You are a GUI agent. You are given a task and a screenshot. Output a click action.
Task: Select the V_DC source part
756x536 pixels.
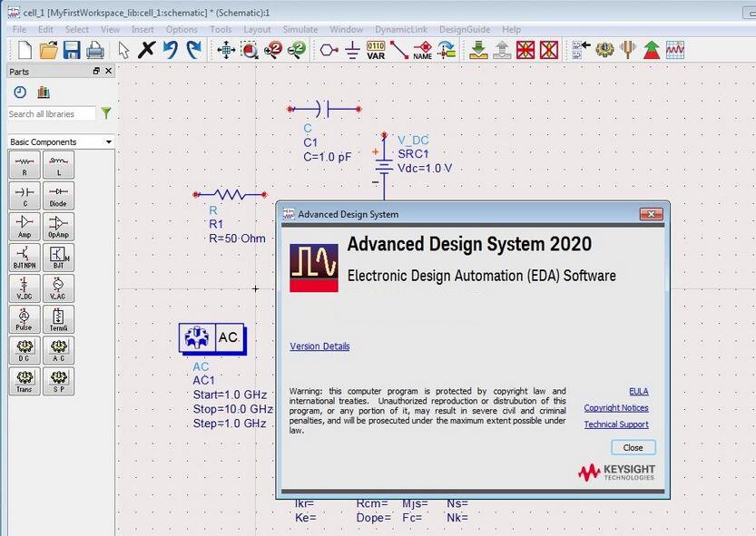point(25,288)
